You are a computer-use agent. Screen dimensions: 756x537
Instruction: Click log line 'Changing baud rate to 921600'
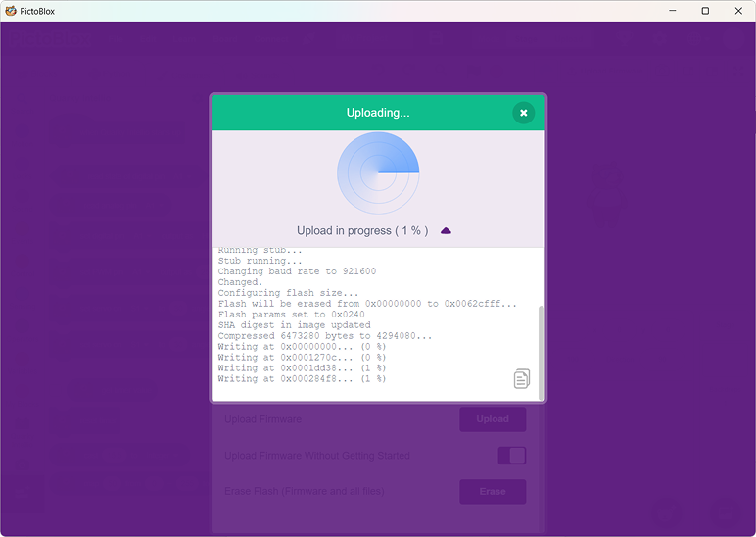[x=297, y=271]
